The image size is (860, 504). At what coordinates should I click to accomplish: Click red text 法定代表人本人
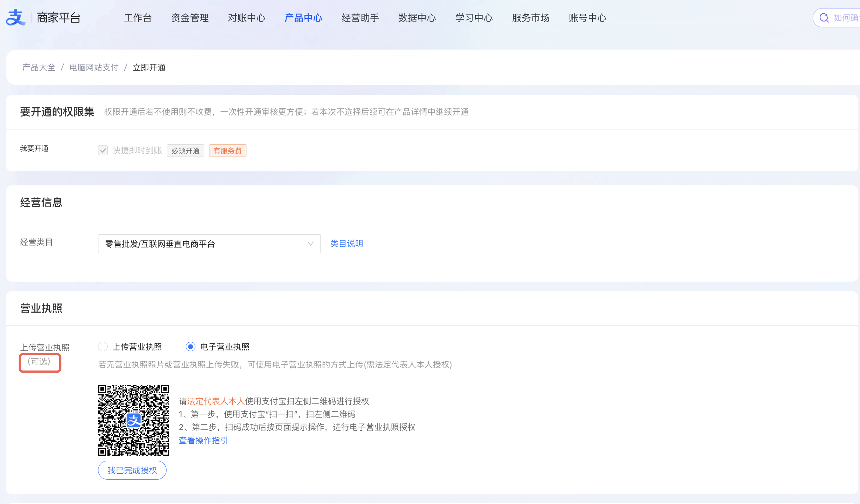pos(216,401)
